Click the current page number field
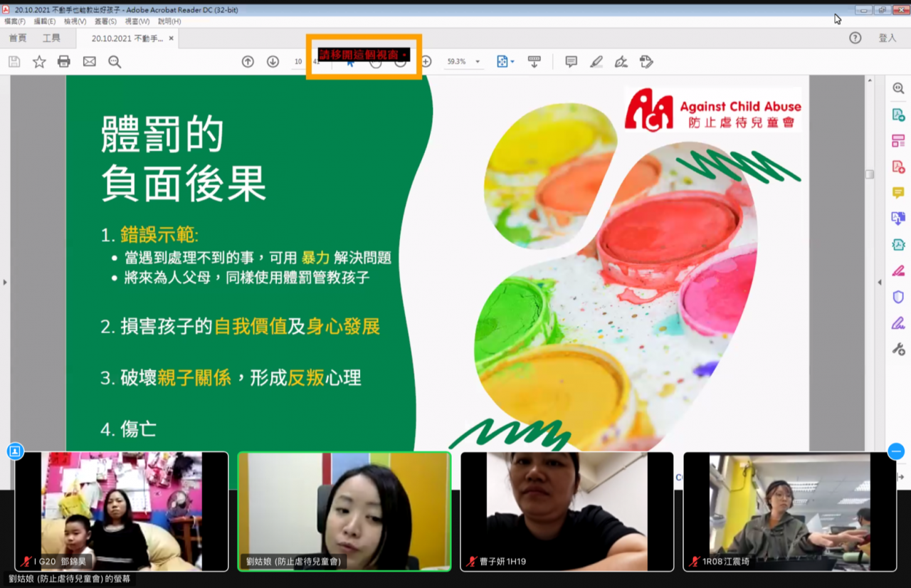This screenshot has width=911, height=588. 297,62
